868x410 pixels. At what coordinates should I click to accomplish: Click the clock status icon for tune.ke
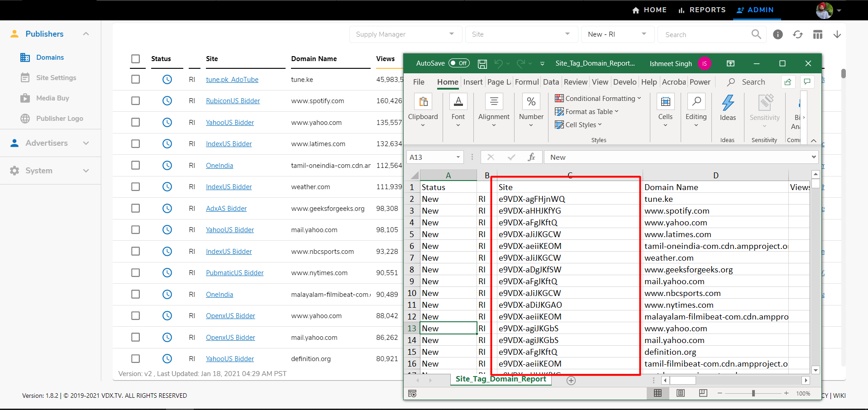pos(167,80)
